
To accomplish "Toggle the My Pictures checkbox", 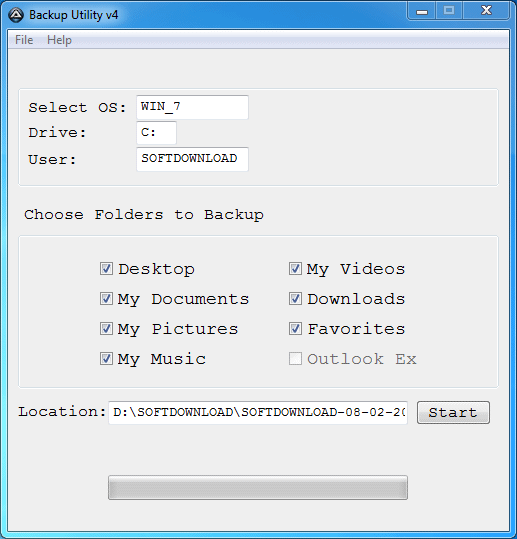I will pyautogui.click(x=106, y=329).
